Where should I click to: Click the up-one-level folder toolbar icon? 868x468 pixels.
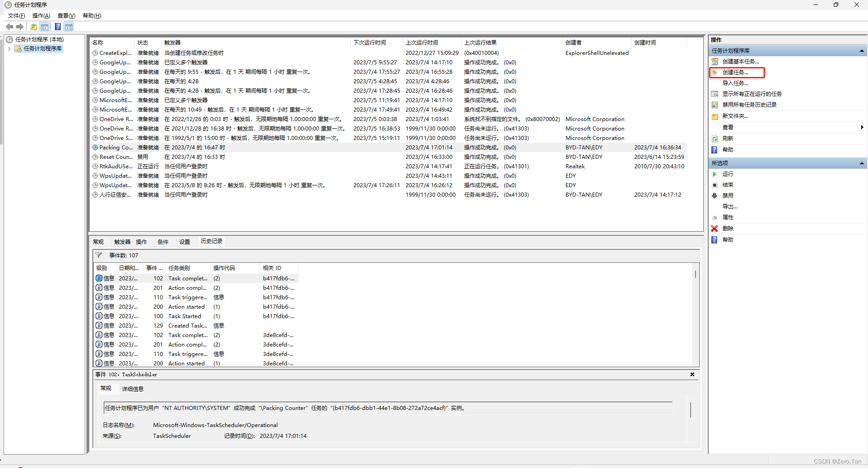(34, 27)
